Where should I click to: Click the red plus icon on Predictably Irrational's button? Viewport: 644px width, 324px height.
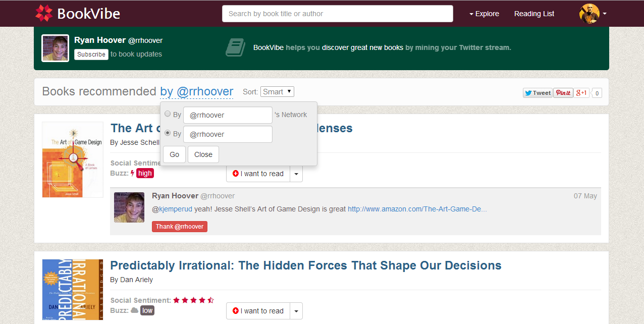(236, 311)
